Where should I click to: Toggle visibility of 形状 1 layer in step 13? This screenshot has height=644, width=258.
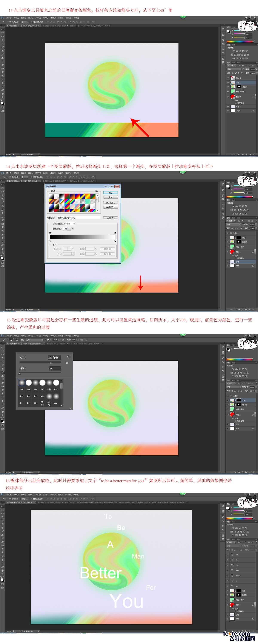click(x=228, y=78)
